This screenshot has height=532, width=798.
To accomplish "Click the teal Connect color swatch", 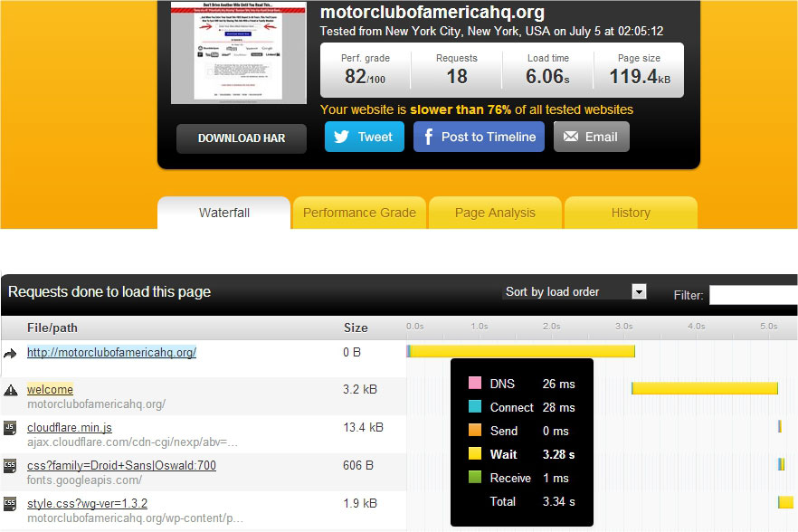I will pos(475,406).
